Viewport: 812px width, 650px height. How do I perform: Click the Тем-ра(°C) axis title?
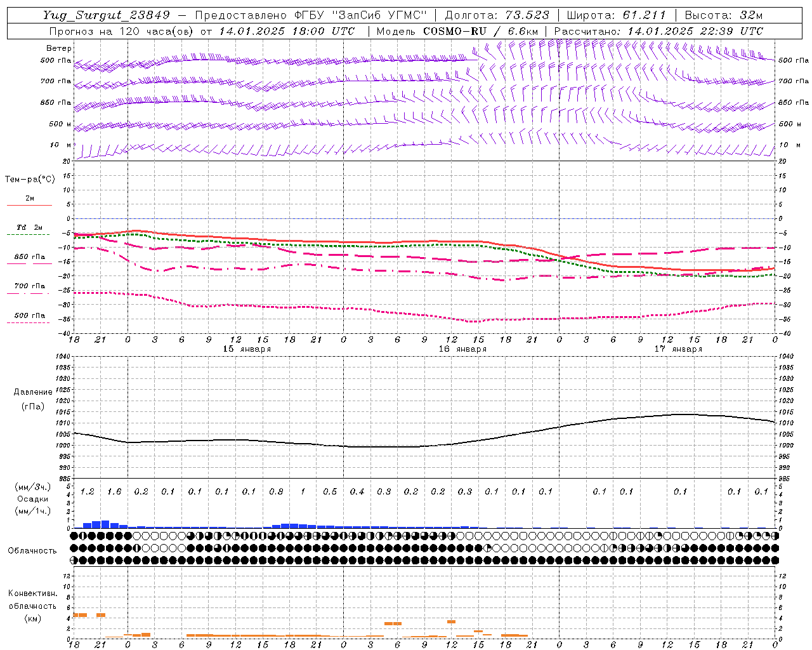click(x=30, y=180)
